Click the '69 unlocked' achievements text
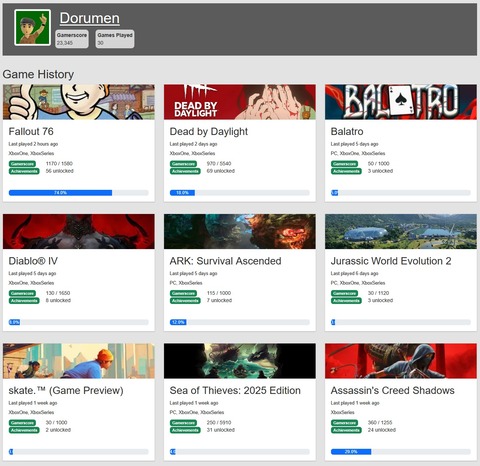 221,171
